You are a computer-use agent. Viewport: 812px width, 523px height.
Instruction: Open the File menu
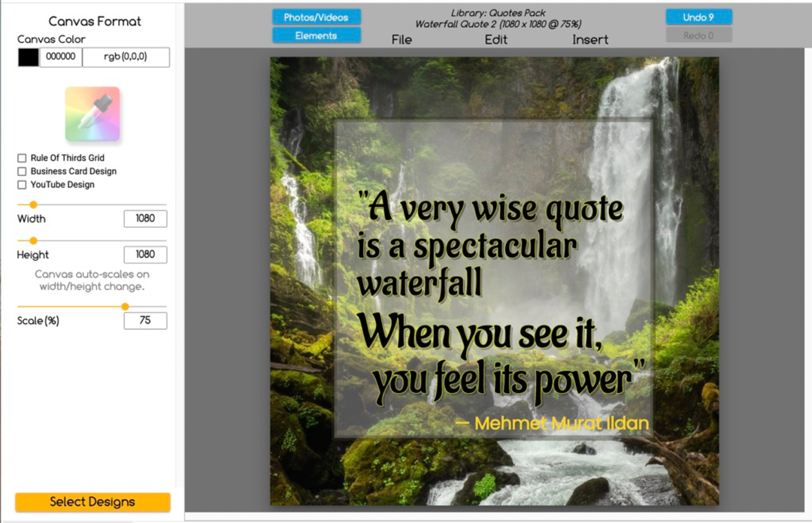pyautogui.click(x=401, y=40)
